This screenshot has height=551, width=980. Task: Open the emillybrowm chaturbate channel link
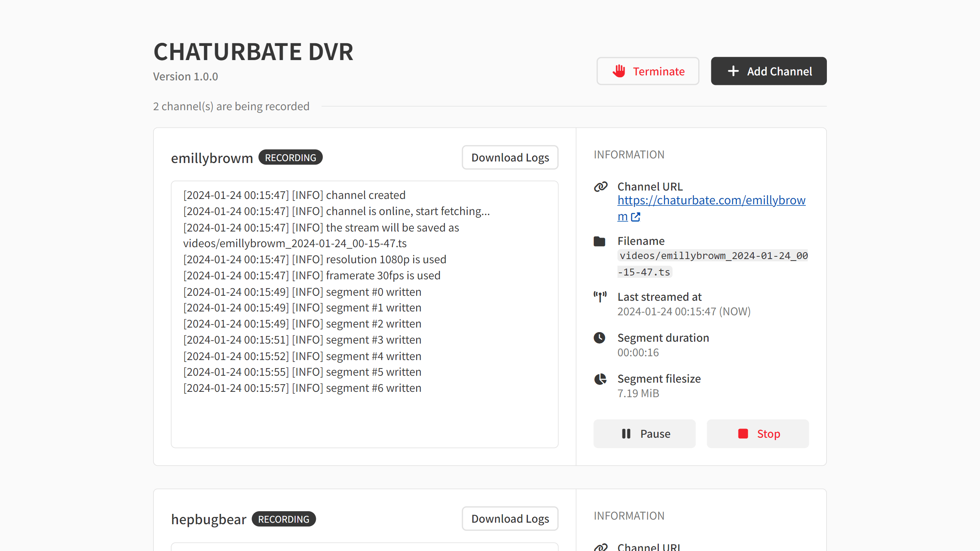pyautogui.click(x=711, y=201)
